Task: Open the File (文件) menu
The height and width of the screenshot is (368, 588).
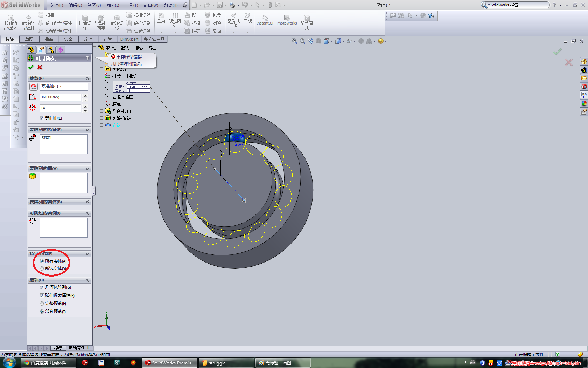Action: (56, 5)
